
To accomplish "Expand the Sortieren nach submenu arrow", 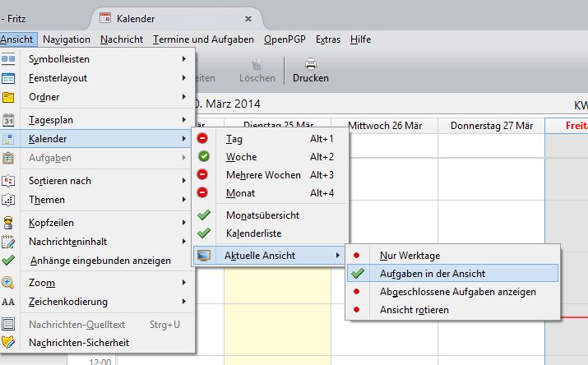I will (183, 181).
